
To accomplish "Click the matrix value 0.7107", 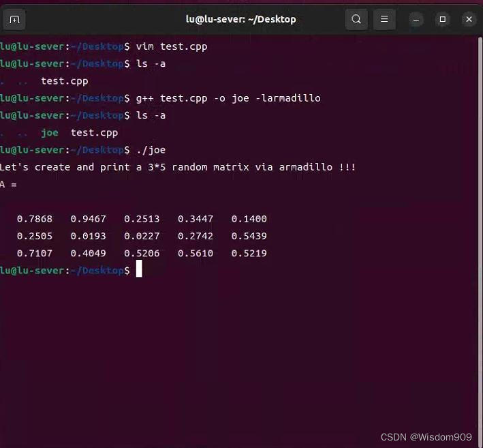I will (35, 254).
